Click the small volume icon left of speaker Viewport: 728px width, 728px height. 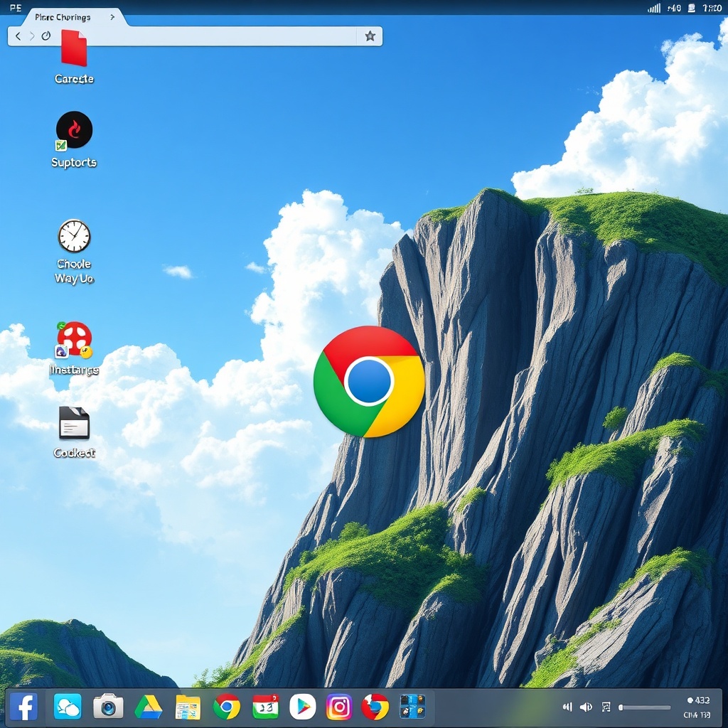[x=567, y=707]
